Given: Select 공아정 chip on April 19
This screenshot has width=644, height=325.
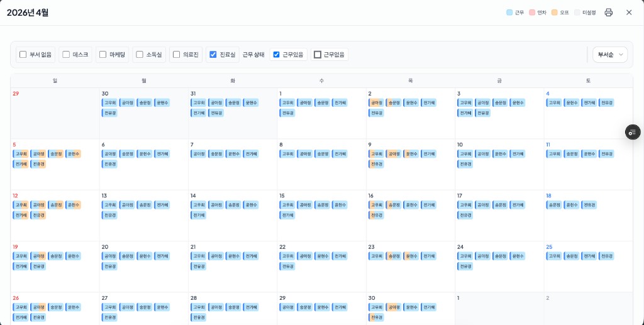Looking at the screenshot, I should (38, 256).
